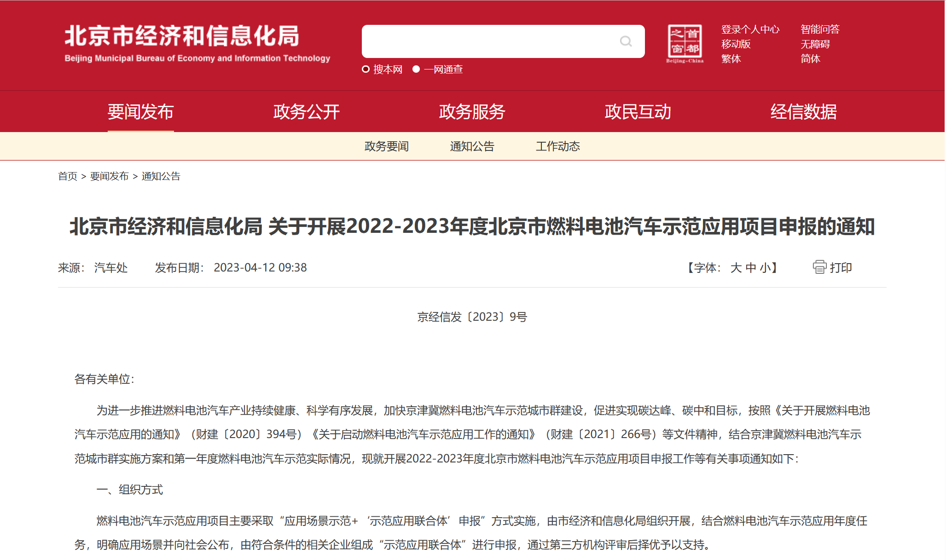The image size is (946, 560).
Task: Click 通知公告 in the breadcrumb
Action: point(161,176)
